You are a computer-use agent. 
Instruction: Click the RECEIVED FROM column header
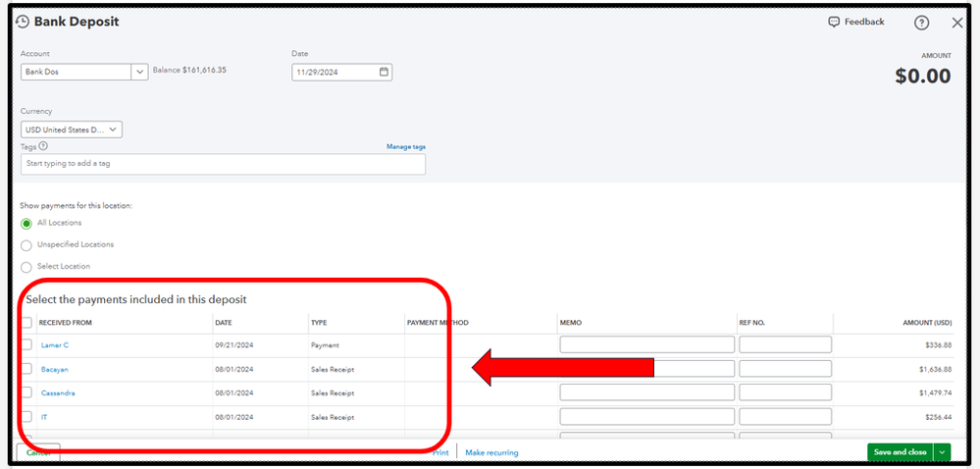point(66,324)
